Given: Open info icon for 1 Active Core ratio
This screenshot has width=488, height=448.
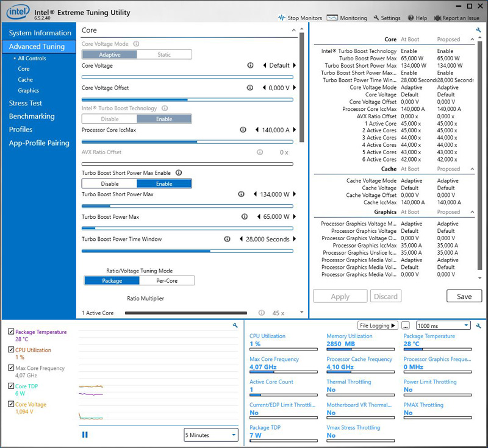Looking at the screenshot, I should (x=262, y=313).
